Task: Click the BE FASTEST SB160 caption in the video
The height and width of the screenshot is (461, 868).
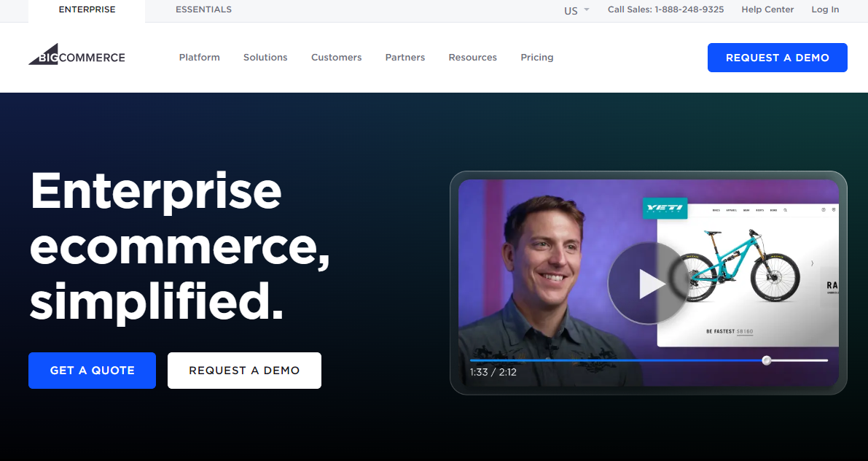Action: [x=730, y=331]
